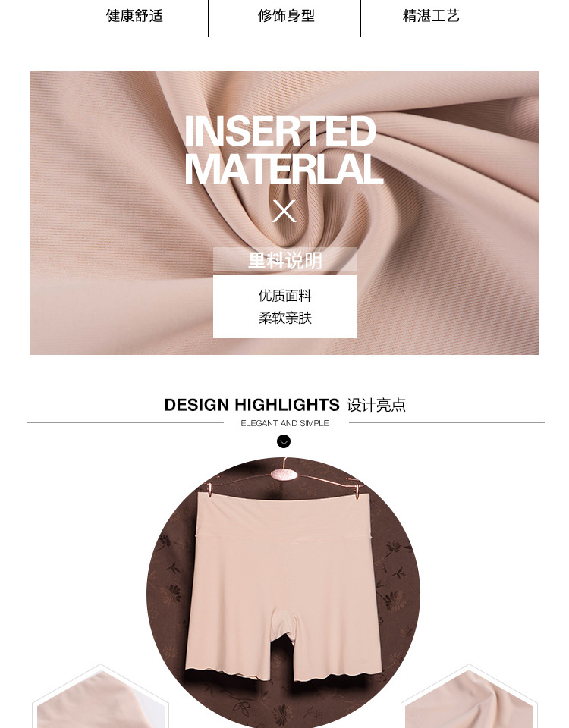Click the 里料说明 banner label
The width and height of the screenshot is (569, 728).
pyautogui.click(x=284, y=260)
